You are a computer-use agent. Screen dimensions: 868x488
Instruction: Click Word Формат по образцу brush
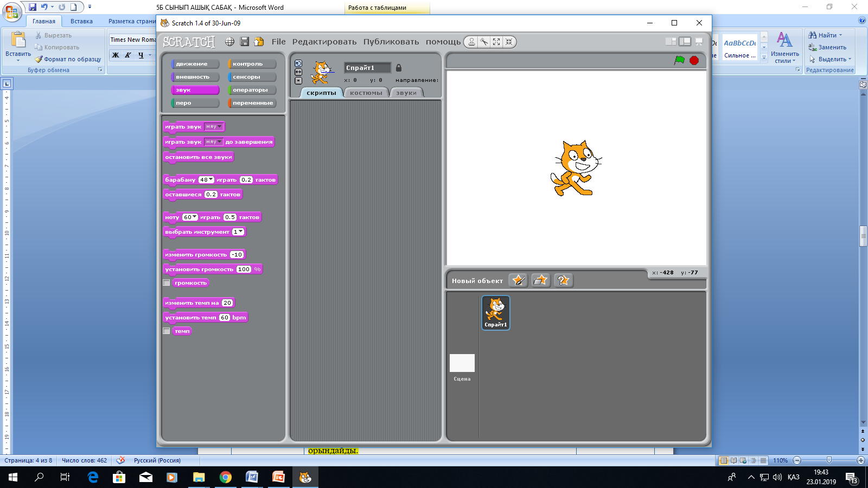click(x=68, y=59)
